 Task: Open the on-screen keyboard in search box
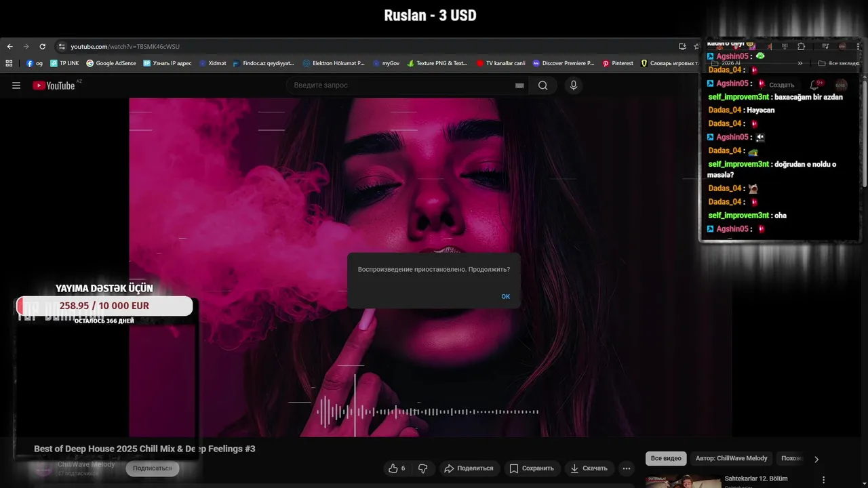pyautogui.click(x=519, y=85)
